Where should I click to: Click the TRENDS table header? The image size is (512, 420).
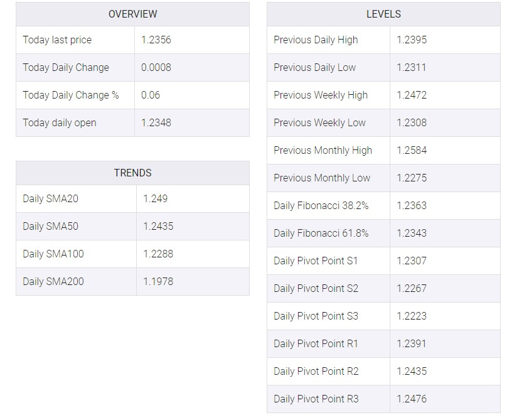[132, 173]
